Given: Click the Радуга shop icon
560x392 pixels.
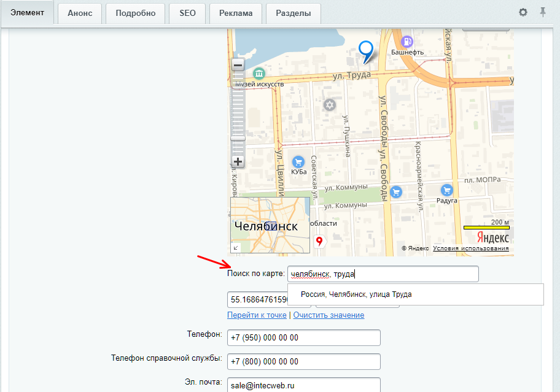Looking at the screenshot, I should coord(446,191).
